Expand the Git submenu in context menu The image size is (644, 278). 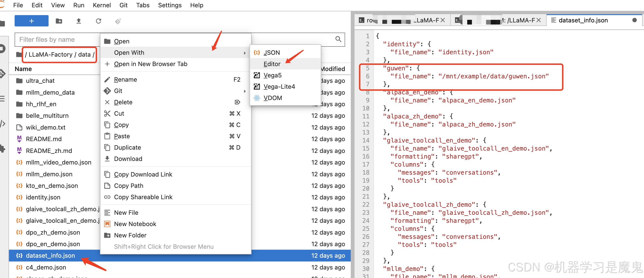(x=176, y=91)
